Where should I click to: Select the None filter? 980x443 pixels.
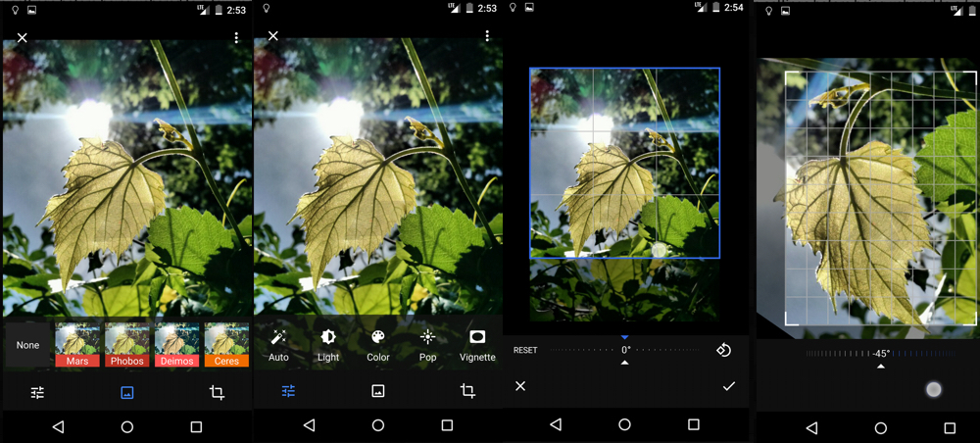click(27, 345)
